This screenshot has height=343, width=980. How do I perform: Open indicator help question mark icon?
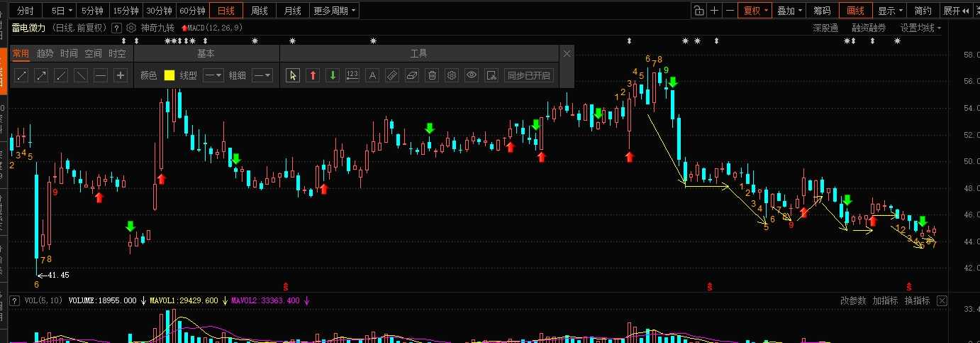coord(117,28)
